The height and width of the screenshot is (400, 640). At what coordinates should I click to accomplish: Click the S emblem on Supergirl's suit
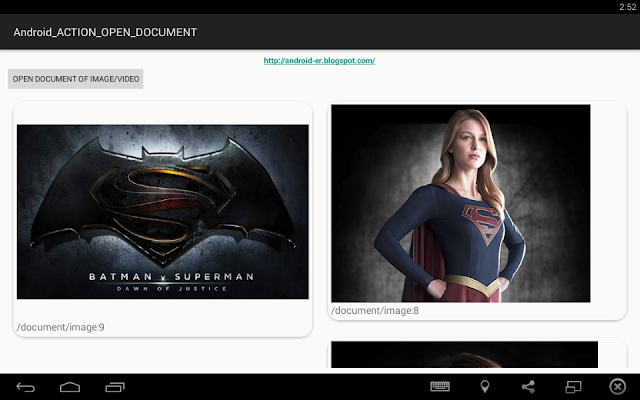click(482, 224)
